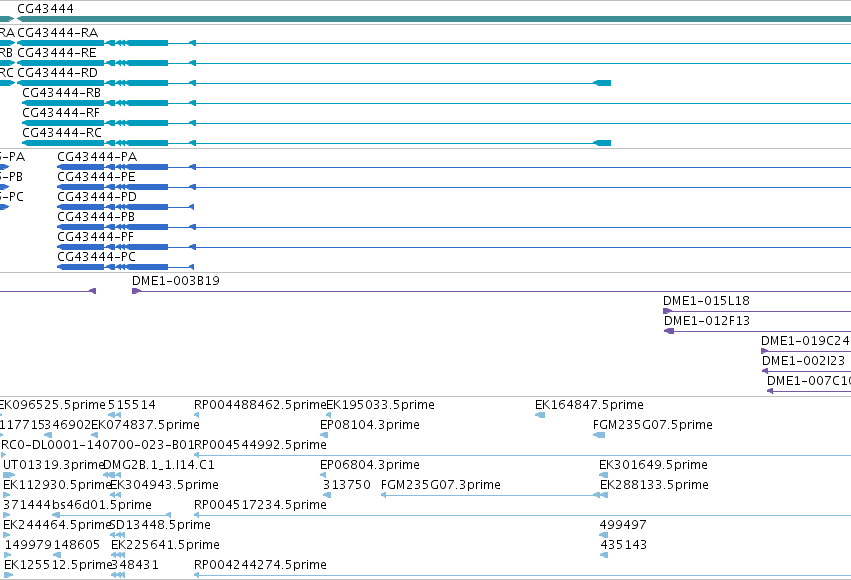Select the UT01319.3prime label

point(53,466)
